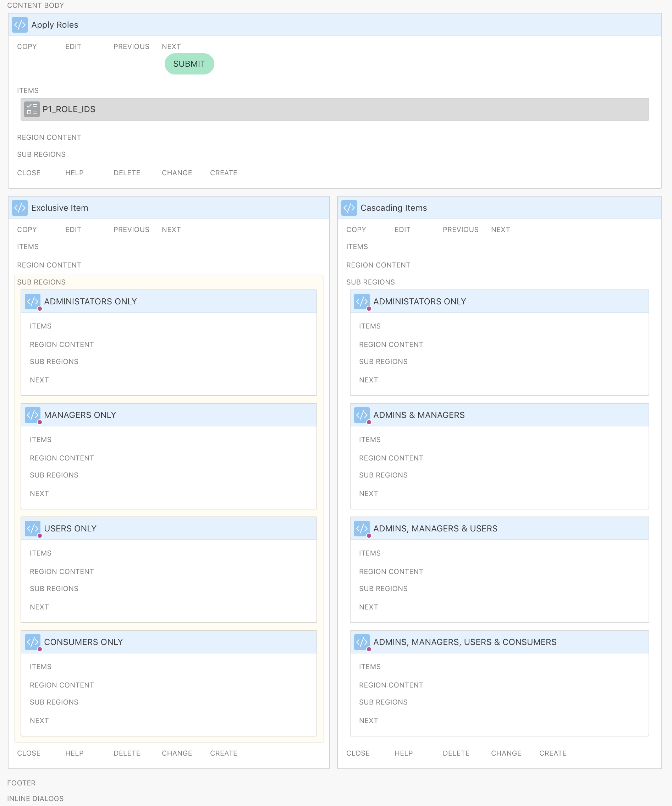
Task: Click the CONSUMERS ONLY region icon
Action: (33, 642)
